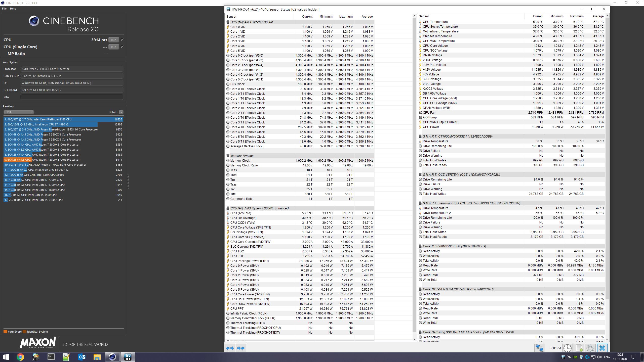Image resolution: width=644 pixels, height=362 pixels.
Task: Click the Info input field
Action: (72, 97)
